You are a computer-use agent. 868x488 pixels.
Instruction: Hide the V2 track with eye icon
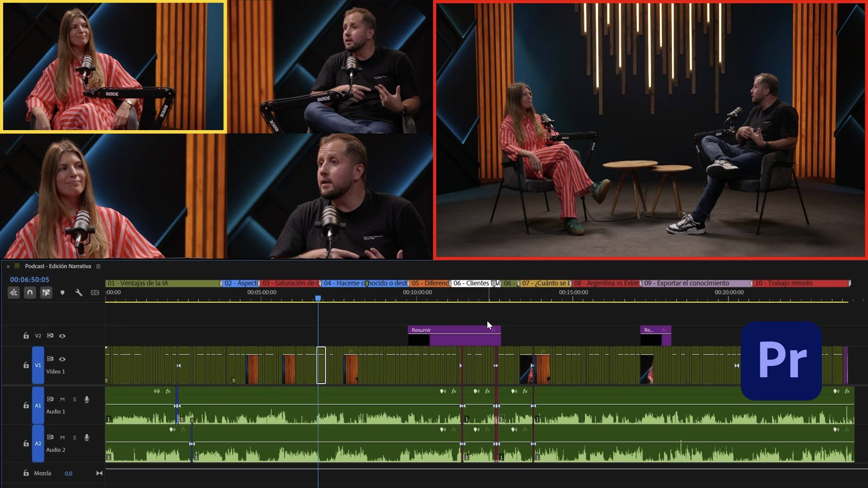pyautogui.click(x=62, y=336)
